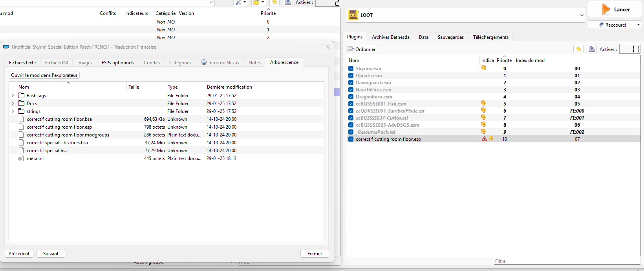644x271 pixels.
Task: Click Ouvrir le mod dans l'explorateur
Action: pos(44,75)
